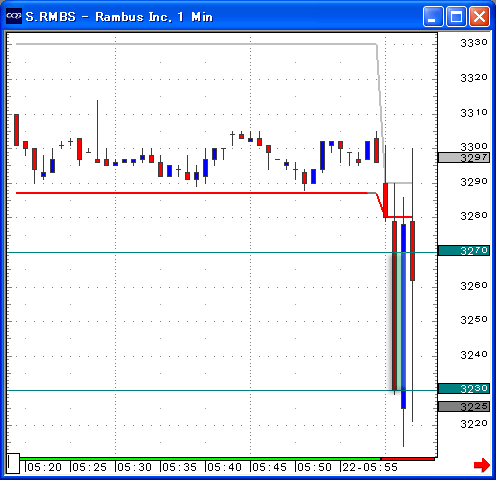This screenshot has width=496, height=480.
Task: Click the 22-05:55 time axis label
Action: click(x=370, y=467)
